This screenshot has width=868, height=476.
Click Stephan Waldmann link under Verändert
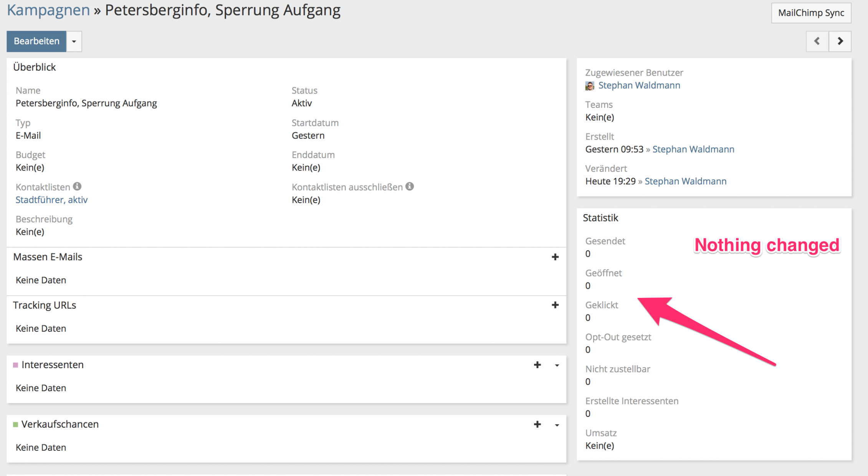[685, 181]
